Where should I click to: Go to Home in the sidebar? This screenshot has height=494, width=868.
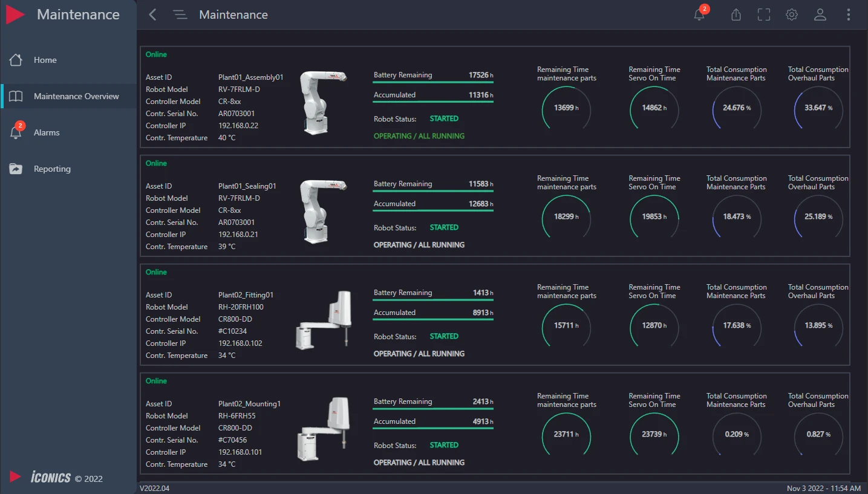pos(45,60)
